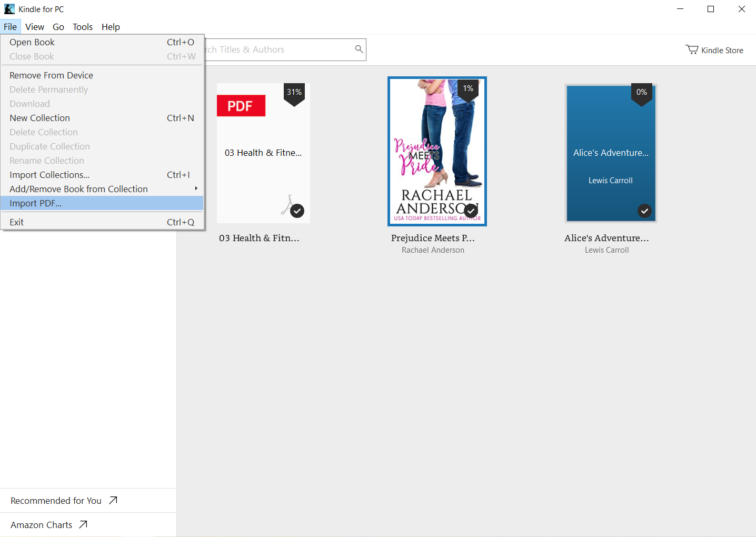Open the Tools menu
The height and width of the screenshot is (537, 756).
tap(83, 27)
